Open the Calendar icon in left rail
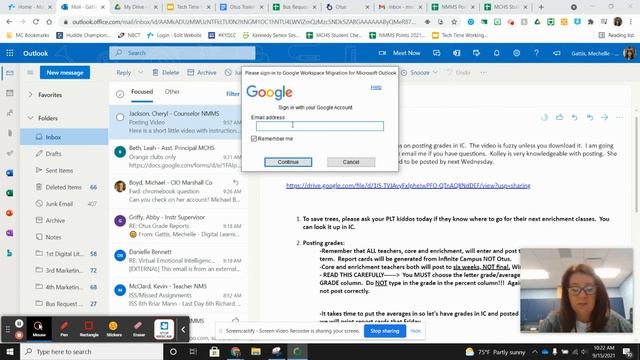This screenshot has height=360, width=640. click(x=10, y=93)
